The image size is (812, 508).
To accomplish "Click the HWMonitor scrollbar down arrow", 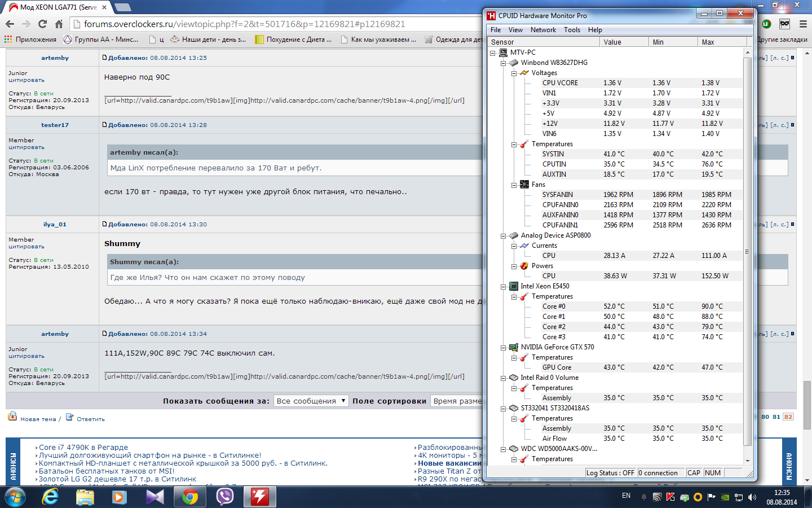I will coord(748,461).
